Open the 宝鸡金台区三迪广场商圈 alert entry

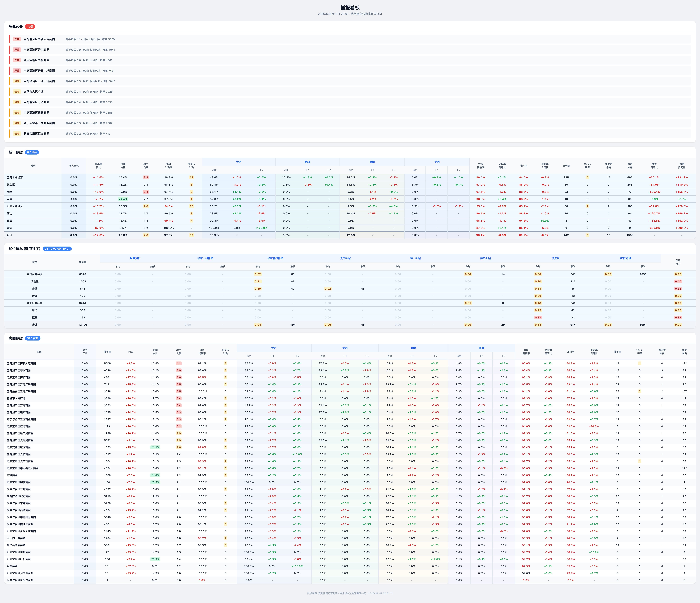350,81
